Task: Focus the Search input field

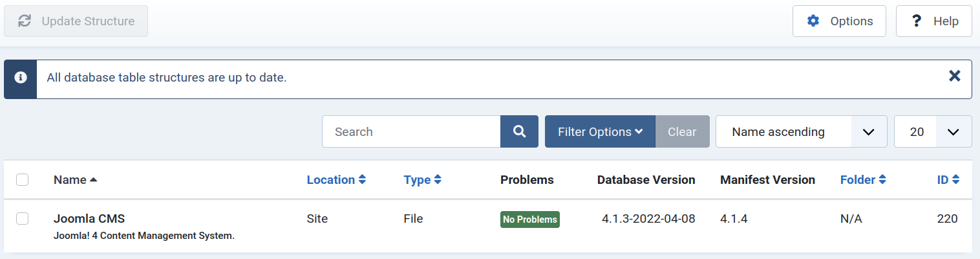Action: [x=411, y=131]
